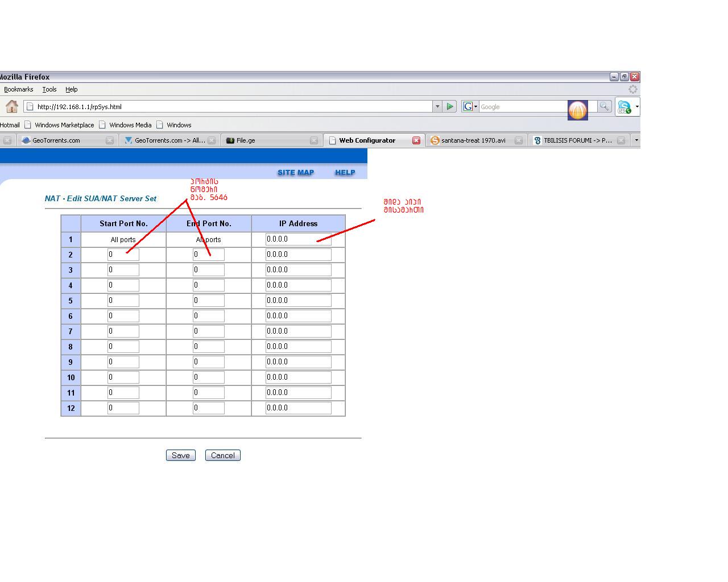Click the search magnifier icon
Viewport: 728px width, 582px height.
604,106
